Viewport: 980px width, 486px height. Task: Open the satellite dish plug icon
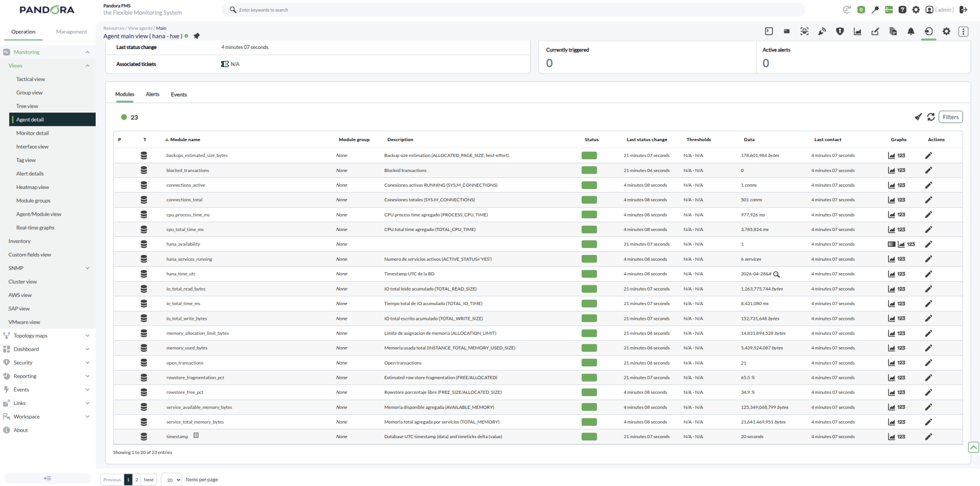822,32
